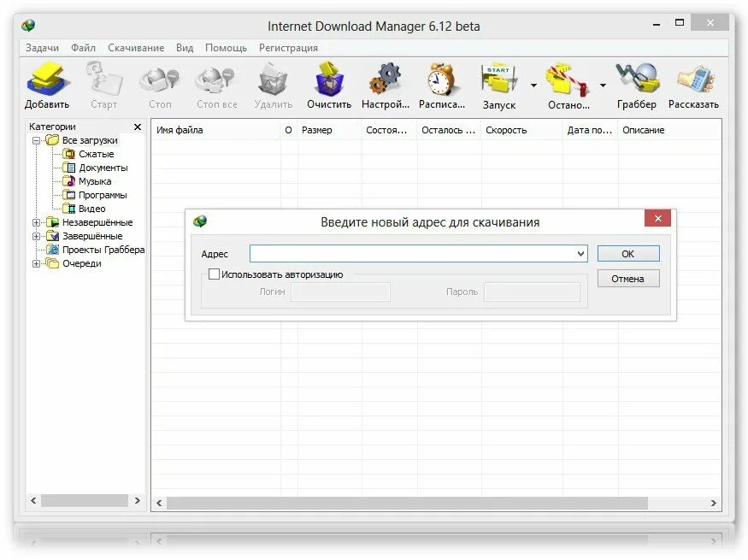The image size is (748, 560).
Task: Click the category panel horizontal scrollbar thumb
Action: (x=85, y=500)
